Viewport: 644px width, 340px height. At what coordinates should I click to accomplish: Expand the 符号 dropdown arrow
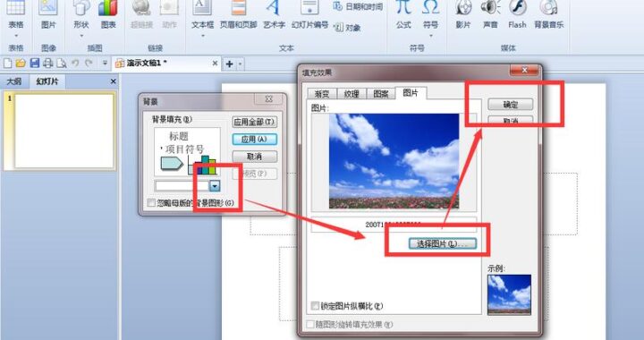click(x=430, y=36)
